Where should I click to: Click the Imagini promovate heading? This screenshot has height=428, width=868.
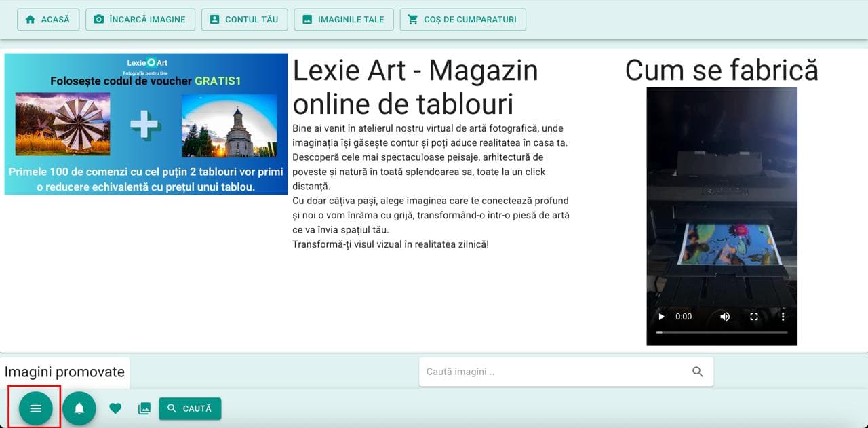(x=64, y=372)
